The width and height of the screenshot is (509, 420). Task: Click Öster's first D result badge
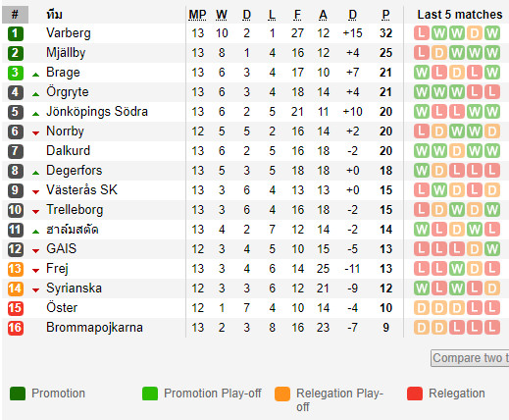(x=422, y=308)
